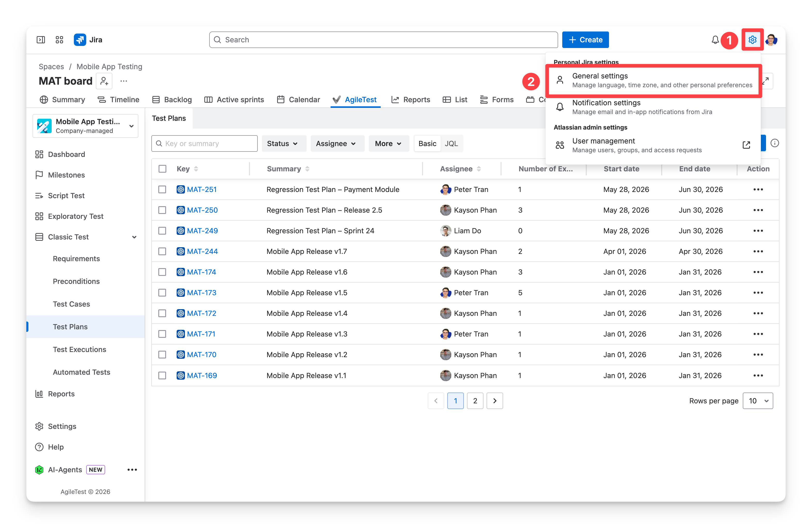This screenshot has width=812, height=528.
Task: Open the More filter dropdown
Action: pyautogui.click(x=389, y=143)
